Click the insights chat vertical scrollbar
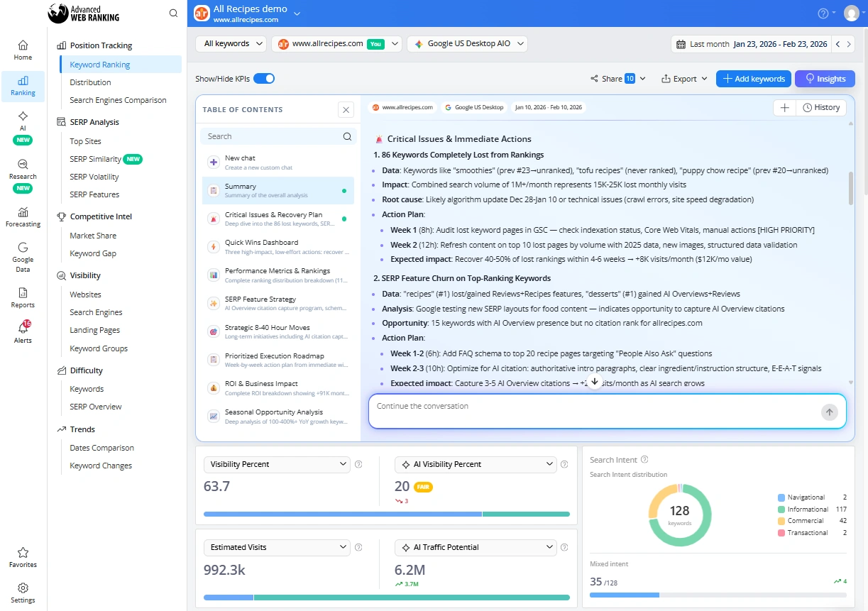The height and width of the screenshot is (611, 868). coord(850,188)
